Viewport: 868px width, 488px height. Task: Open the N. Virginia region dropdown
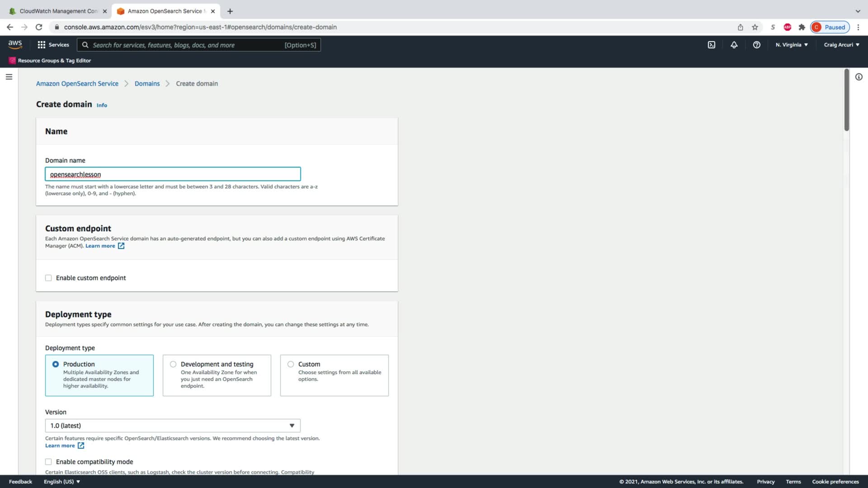pos(791,45)
